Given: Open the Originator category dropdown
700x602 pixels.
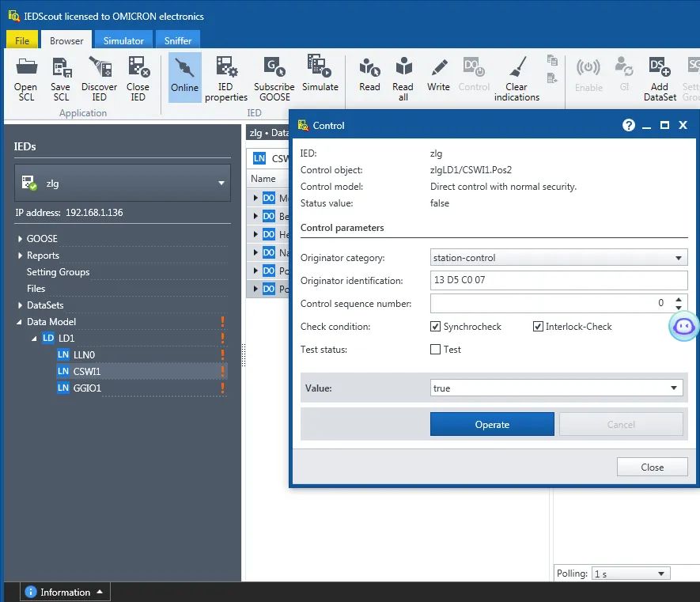Looking at the screenshot, I should (x=558, y=258).
